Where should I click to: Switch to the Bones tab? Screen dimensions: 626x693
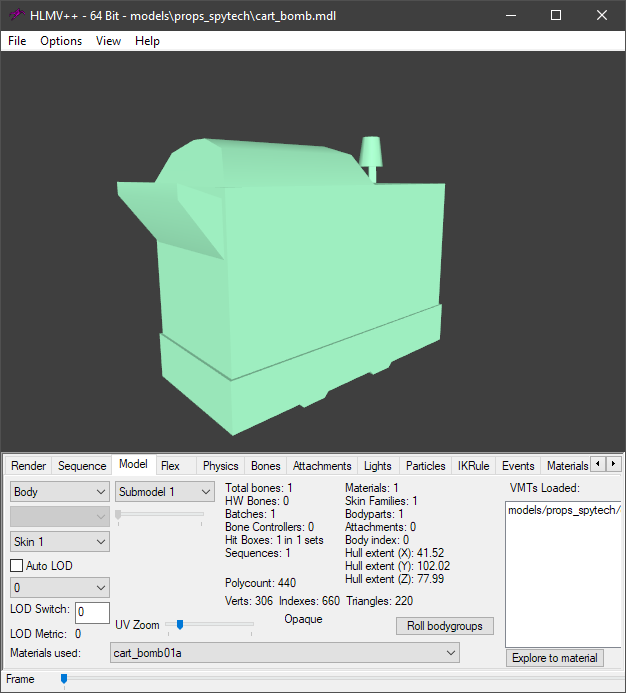(266, 466)
